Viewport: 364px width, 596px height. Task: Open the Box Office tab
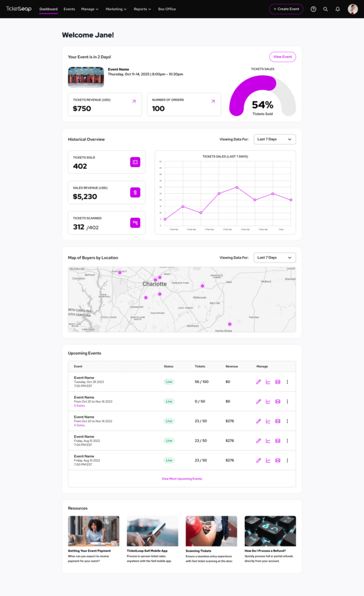coord(167,9)
